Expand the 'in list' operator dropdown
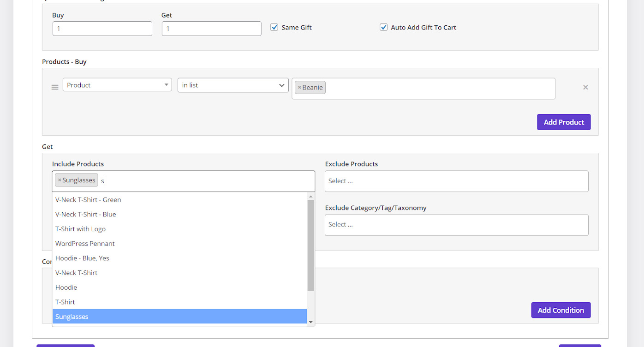This screenshot has width=644, height=347. [233, 85]
